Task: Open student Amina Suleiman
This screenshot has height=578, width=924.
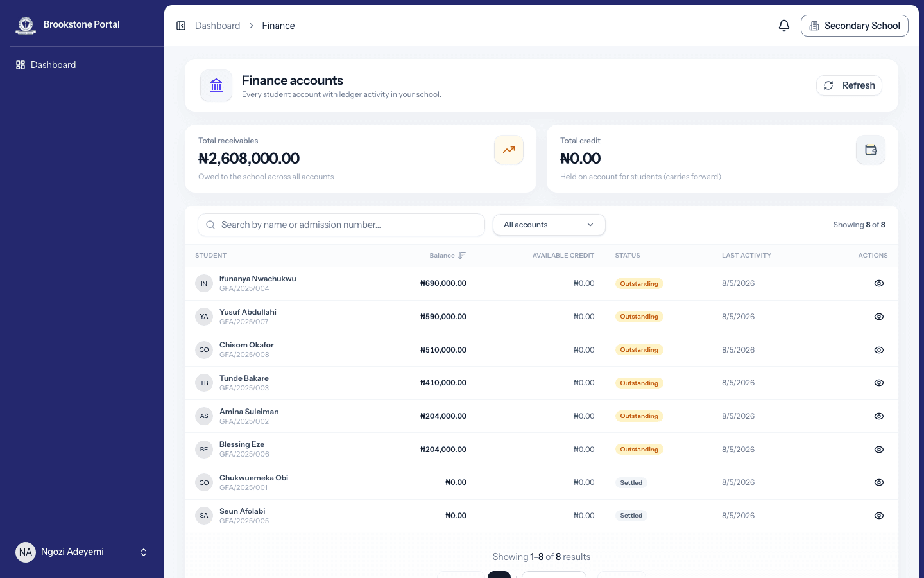Action: (x=249, y=412)
